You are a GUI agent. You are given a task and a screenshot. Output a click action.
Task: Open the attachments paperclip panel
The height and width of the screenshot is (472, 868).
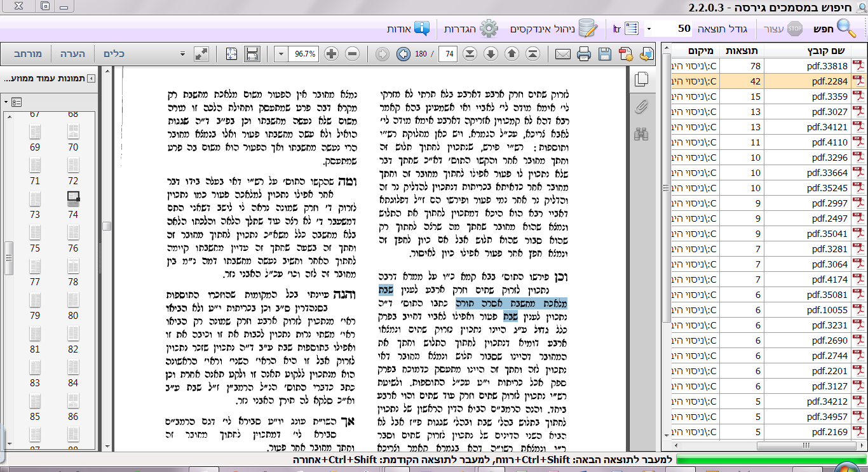tap(641, 106)
